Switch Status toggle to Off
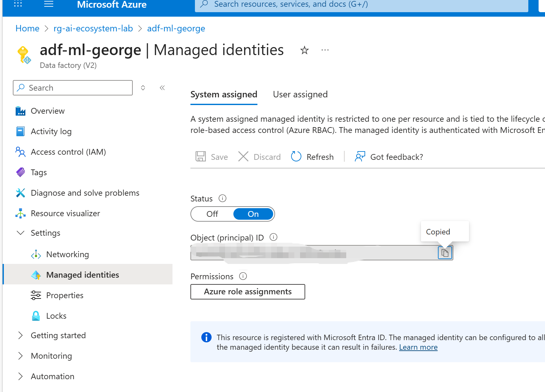Image resolution: width=545 pixels, height=392 pixels. [212, 214]
